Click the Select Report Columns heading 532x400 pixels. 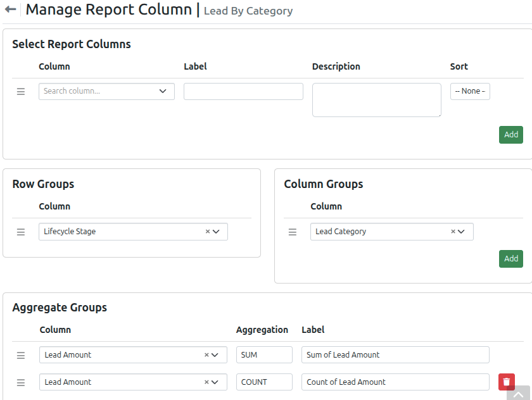(72, 44)
